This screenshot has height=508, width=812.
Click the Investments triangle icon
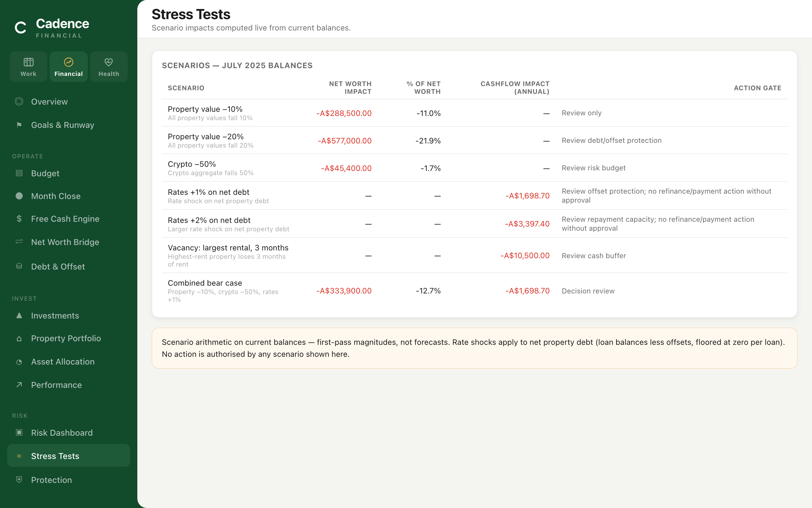(19, 316)
